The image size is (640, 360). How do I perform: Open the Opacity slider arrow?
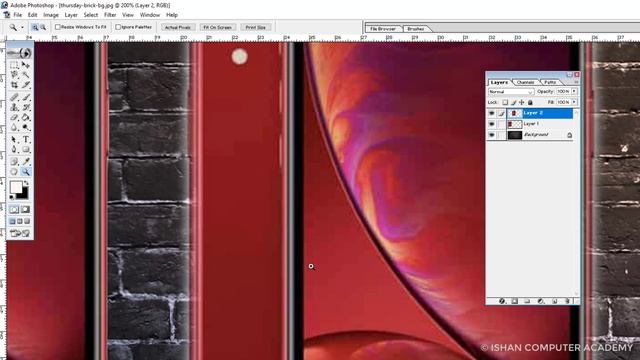point(574,91)
